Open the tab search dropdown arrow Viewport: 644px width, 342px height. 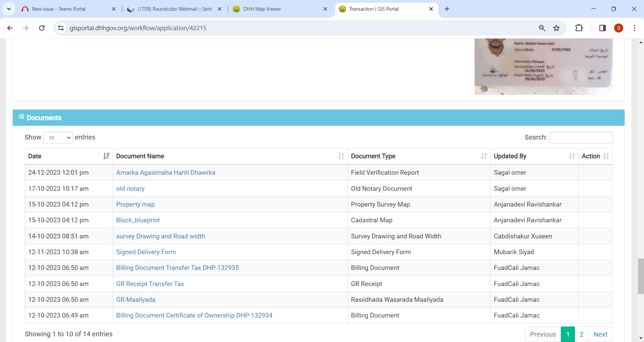[9, 9]
